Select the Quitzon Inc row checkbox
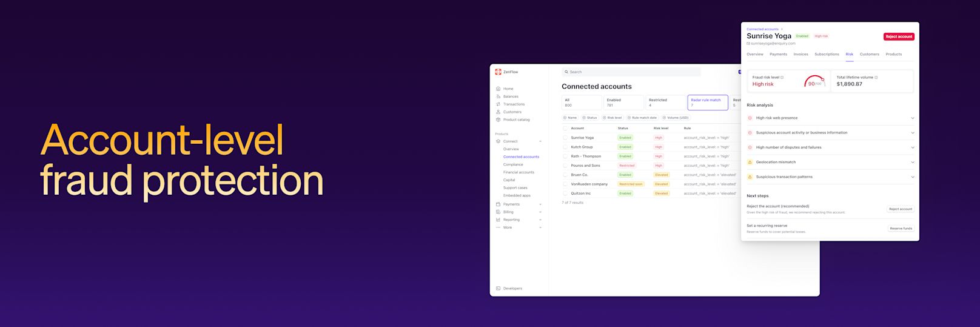 point(565,194)
